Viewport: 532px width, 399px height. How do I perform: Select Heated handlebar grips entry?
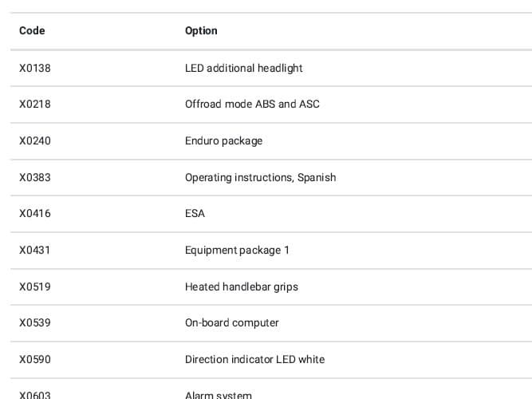tap(241, 286)
